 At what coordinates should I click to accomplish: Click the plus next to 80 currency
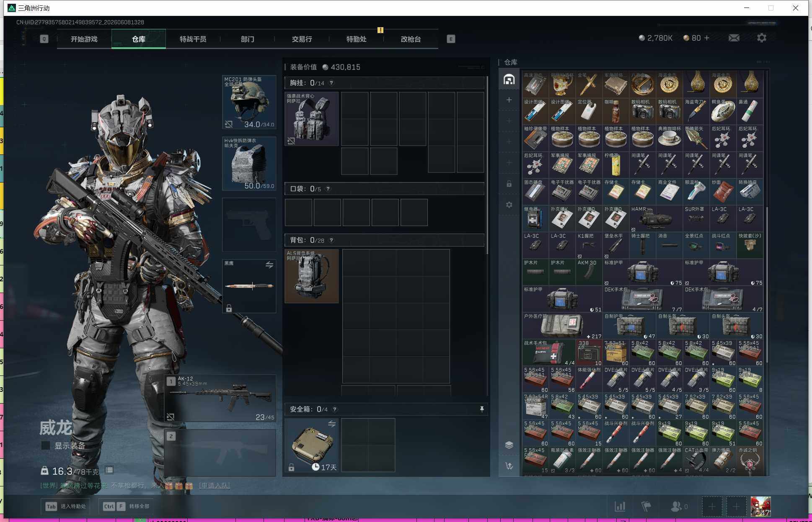coord(707,38)
